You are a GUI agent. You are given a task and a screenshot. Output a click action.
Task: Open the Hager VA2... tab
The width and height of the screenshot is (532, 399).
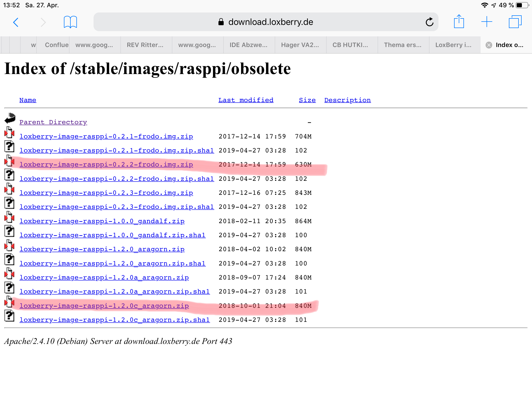300,45
